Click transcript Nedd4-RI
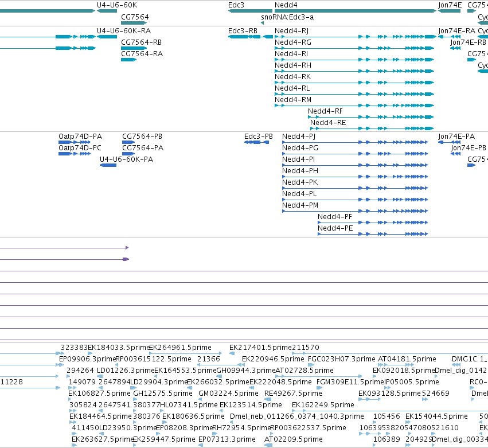 (354, 60)
